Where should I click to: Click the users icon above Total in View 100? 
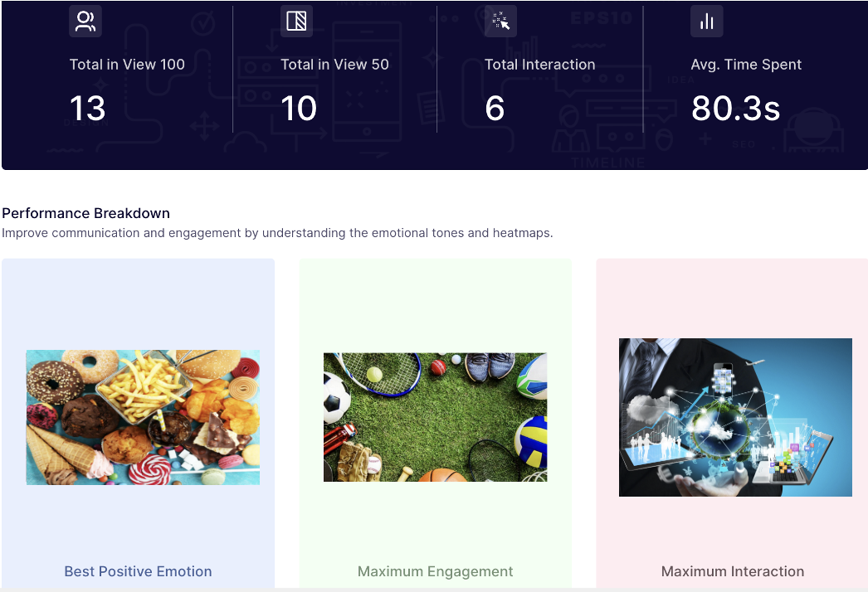coord(85,22)
